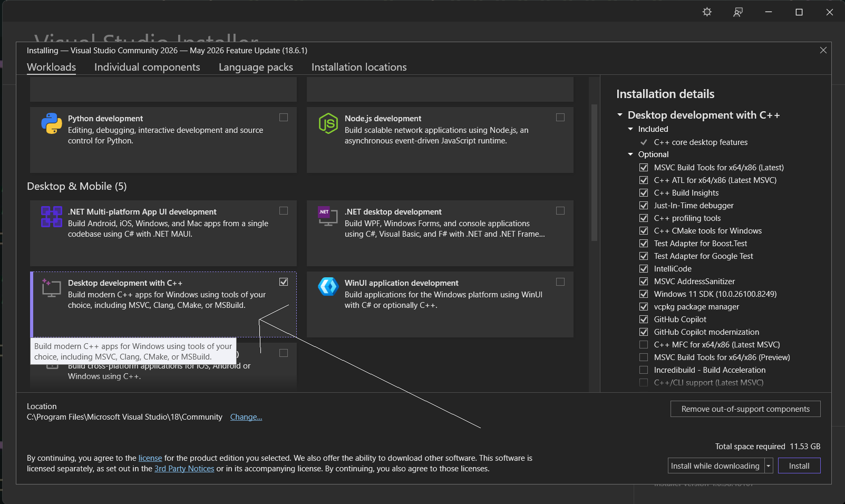Uncheck vcpkg package manager component
The image size is (845, 504).
pyautogui.click(x=644, y=307)
